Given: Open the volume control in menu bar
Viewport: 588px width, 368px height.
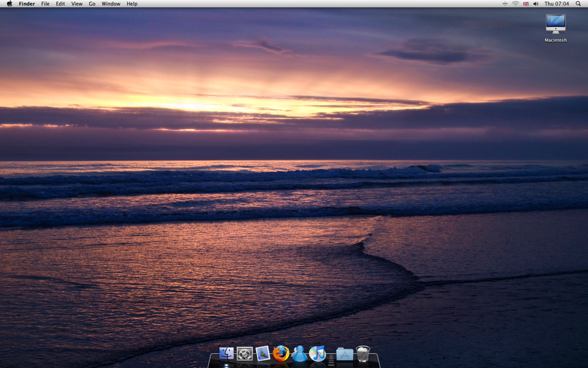Looking at the screenshot, I should (536, 4).
